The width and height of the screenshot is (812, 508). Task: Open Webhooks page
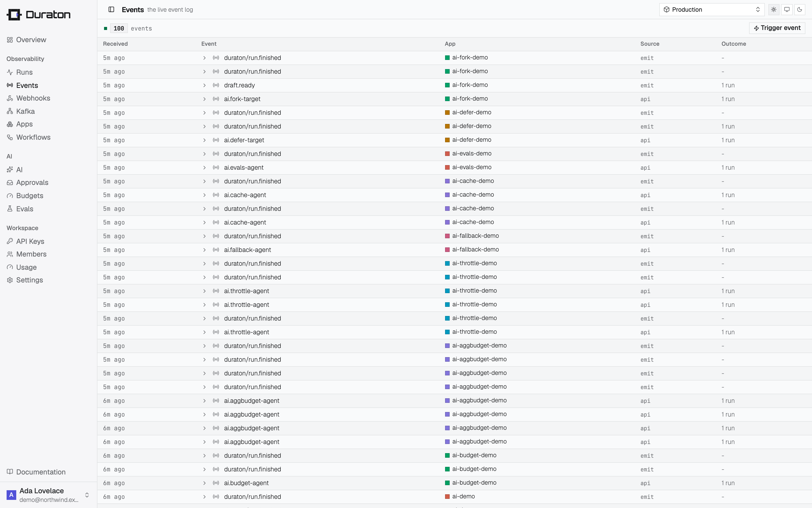tap(33, 98)
